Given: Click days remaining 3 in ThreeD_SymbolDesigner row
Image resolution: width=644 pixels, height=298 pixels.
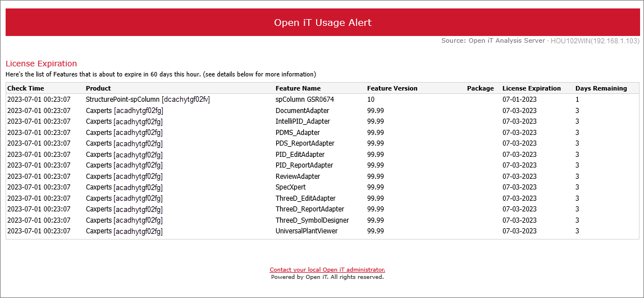Looking at the screenshot, I should click(577, 220).
